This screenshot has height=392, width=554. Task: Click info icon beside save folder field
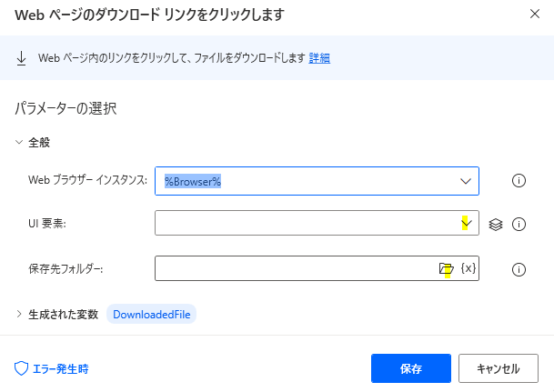pos(519,269)
